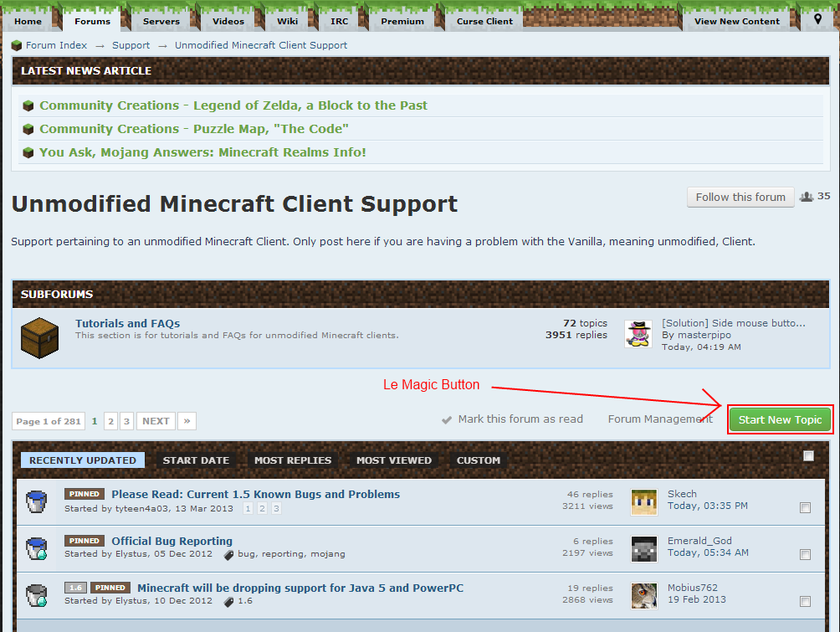The image size is (840, 632).
Task: Click tag icon next to 1.6 tag
Action: click(228, 601)
